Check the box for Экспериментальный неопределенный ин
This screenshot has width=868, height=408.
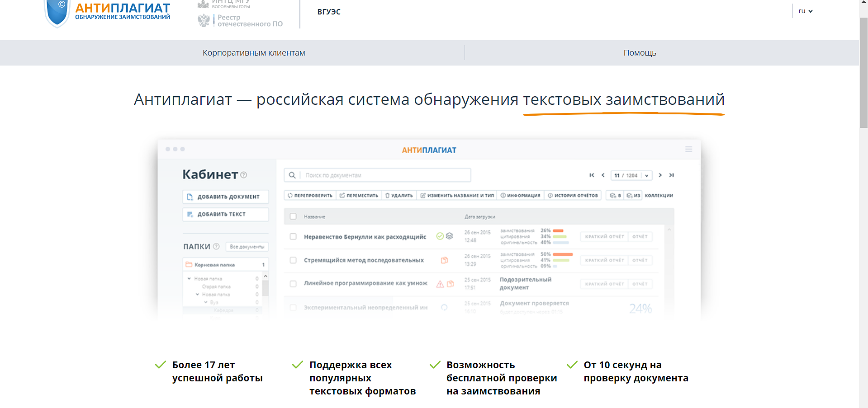[x=293, y=307]
